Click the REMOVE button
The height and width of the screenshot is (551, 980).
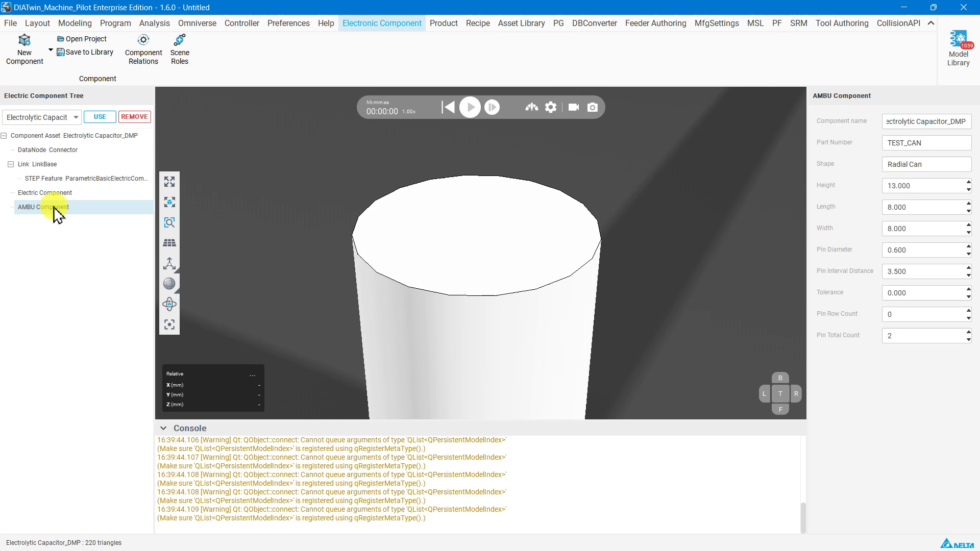[135, 117]
